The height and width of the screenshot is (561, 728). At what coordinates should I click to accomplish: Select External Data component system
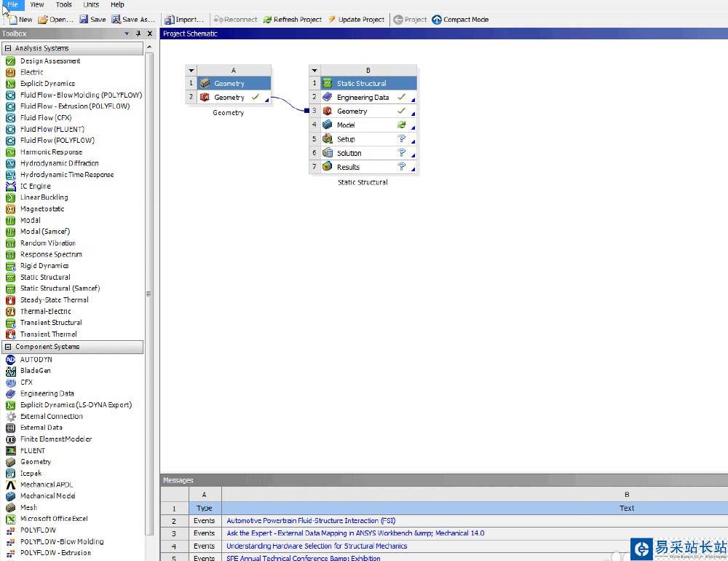[x=34, y=428]
